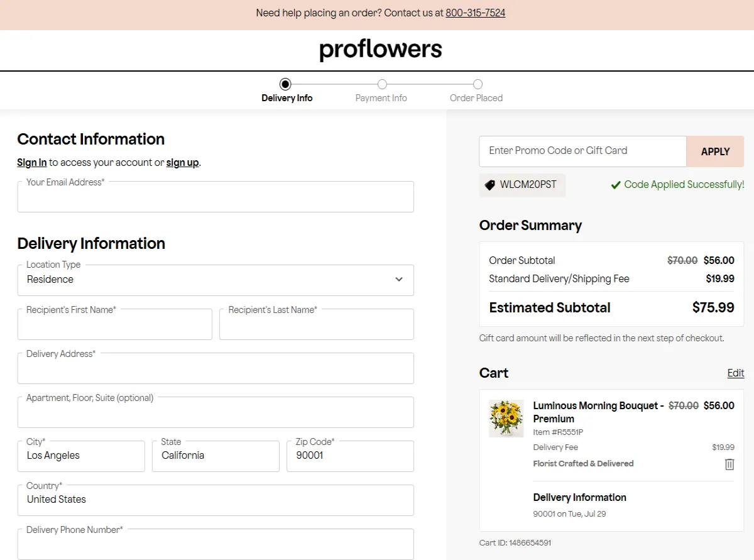The height and width of the screenshot is (560, 754).
Task: Select the Order Placed step circle
Action: pos(478,84)
